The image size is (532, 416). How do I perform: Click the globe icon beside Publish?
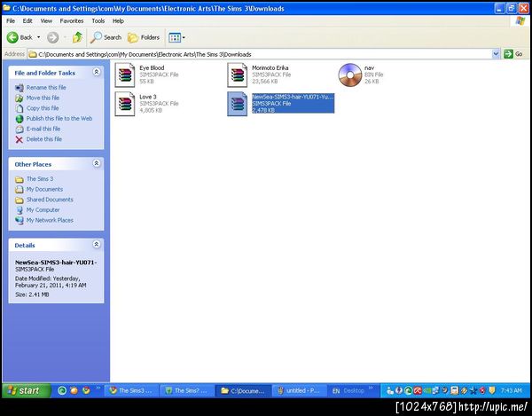(20, 119)
